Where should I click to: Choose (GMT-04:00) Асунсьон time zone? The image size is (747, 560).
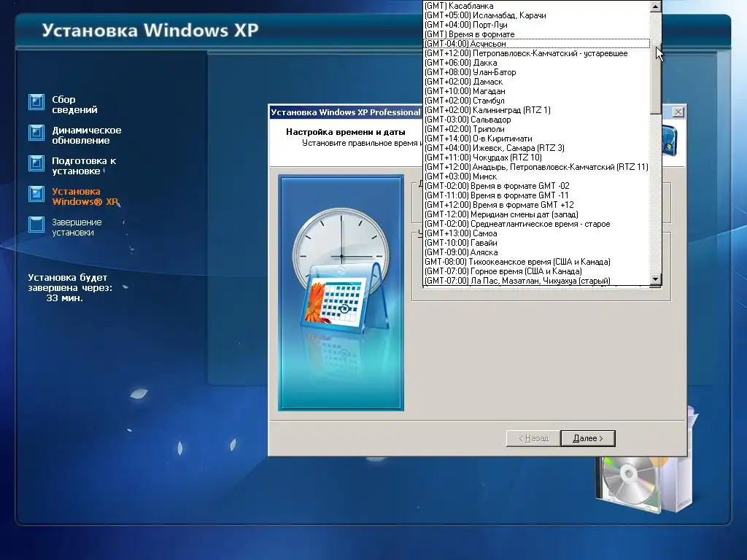point(536,44)
